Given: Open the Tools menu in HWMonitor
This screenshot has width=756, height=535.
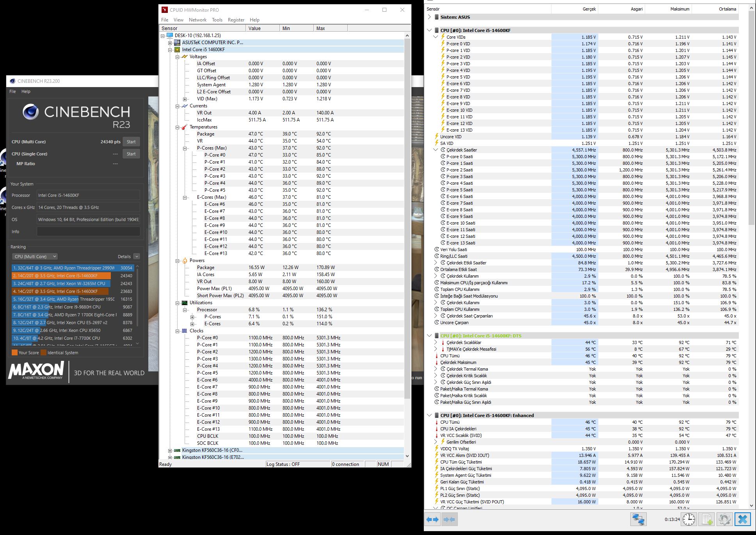Looking at the screenshot, I should pyautogui.click(x=217, y=20).
